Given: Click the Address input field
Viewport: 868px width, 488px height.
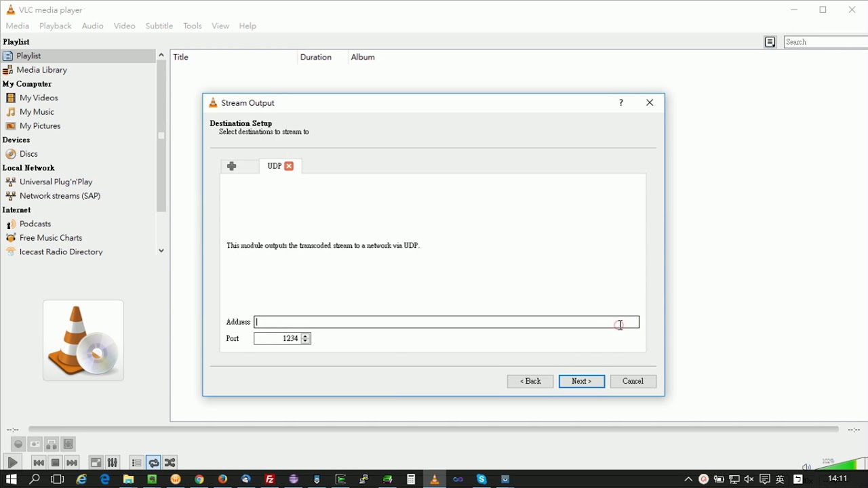Looking at the screenshot, I should pos(447,322).
